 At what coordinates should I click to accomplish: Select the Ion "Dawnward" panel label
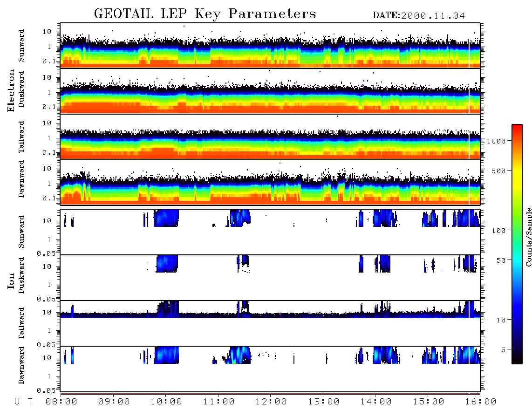pyautogui.click(x=21, y=365)
